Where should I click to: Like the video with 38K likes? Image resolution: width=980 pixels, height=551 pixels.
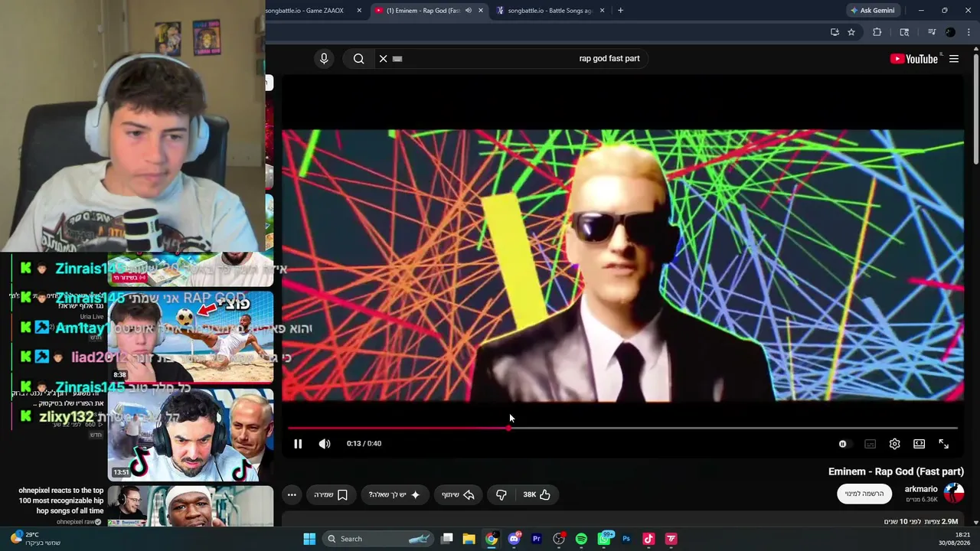click(537, 495)
